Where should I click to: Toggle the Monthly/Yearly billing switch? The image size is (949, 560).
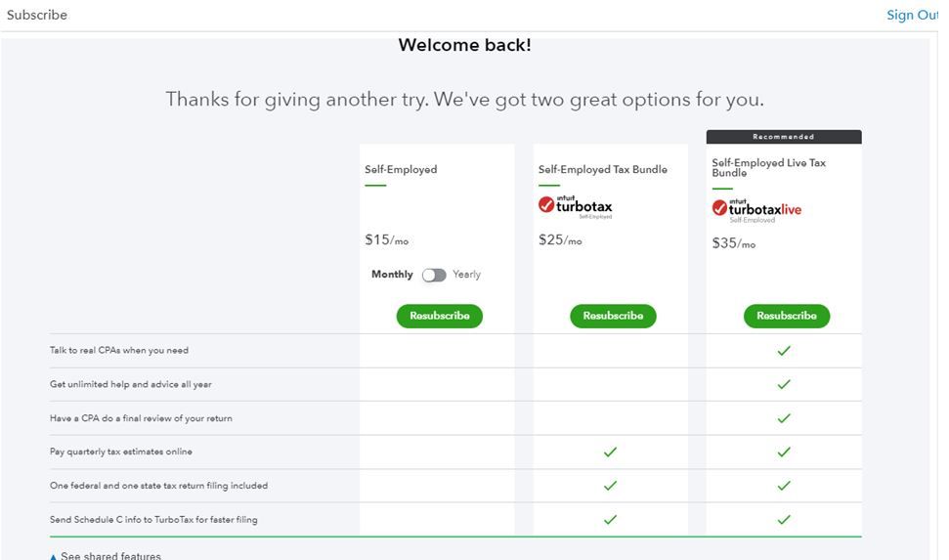click(434, 275)
